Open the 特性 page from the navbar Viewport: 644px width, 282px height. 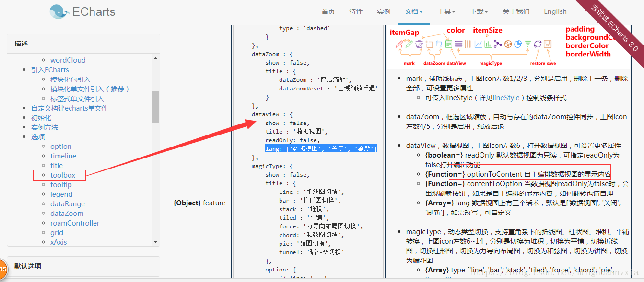(x=356, y=11)
